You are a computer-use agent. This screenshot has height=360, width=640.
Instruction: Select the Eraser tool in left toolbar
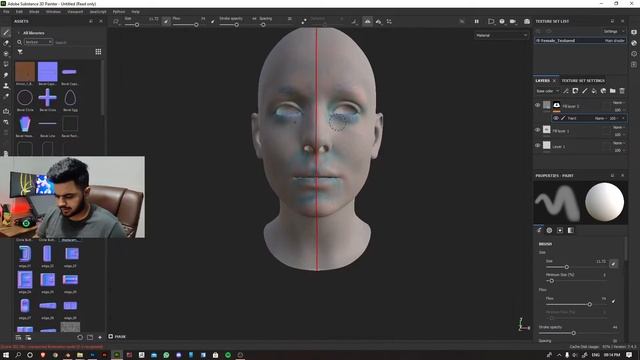6,43
